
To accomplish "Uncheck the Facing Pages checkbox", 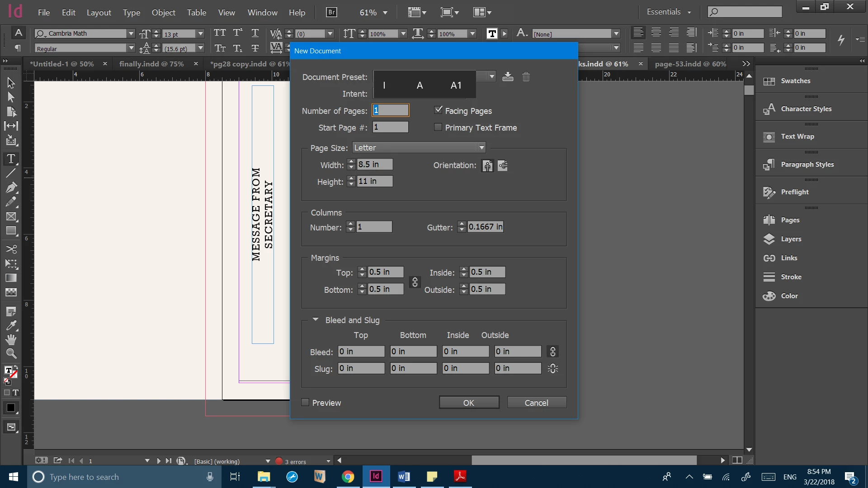I will click(x=438, y=110).
